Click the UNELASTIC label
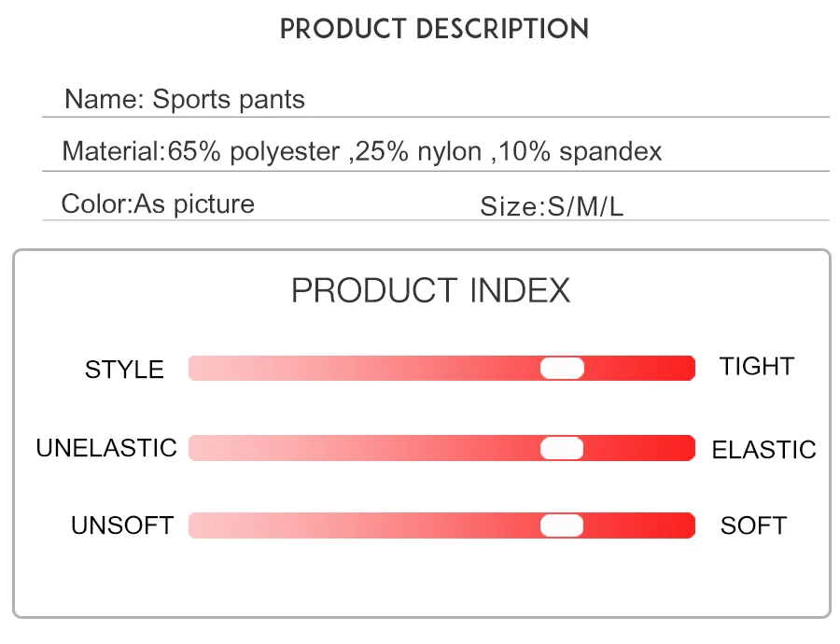 106,448
